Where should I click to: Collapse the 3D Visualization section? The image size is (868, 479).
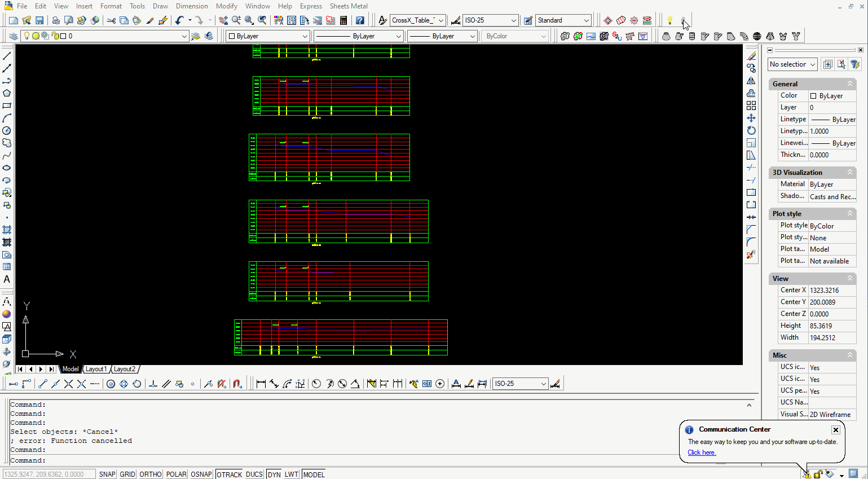pyautogui.click(x=849, y=172)
